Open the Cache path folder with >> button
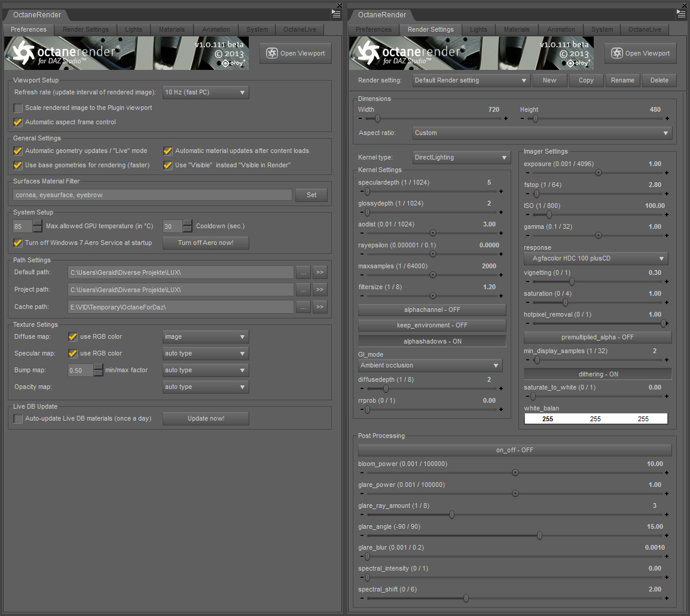Image resolution: width=690 pixels, height=616 pixels. [320, 307]
